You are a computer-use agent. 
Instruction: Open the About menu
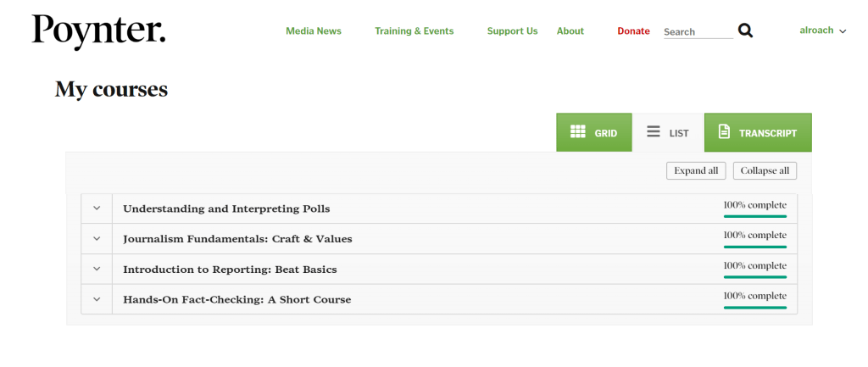click(x=570, y=31)
